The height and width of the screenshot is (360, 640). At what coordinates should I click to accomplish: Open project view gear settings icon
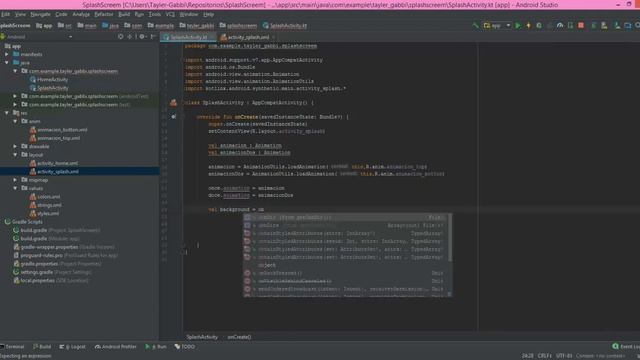[142, 36]
